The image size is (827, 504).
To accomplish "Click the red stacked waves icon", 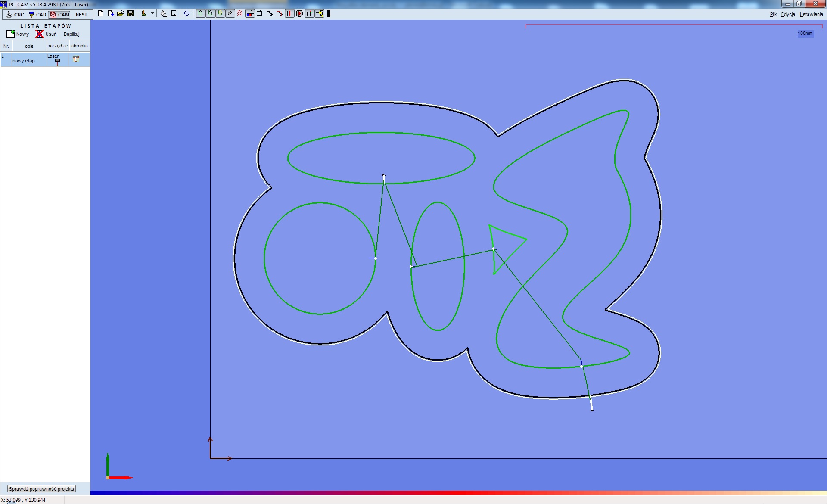I will 240,13.
